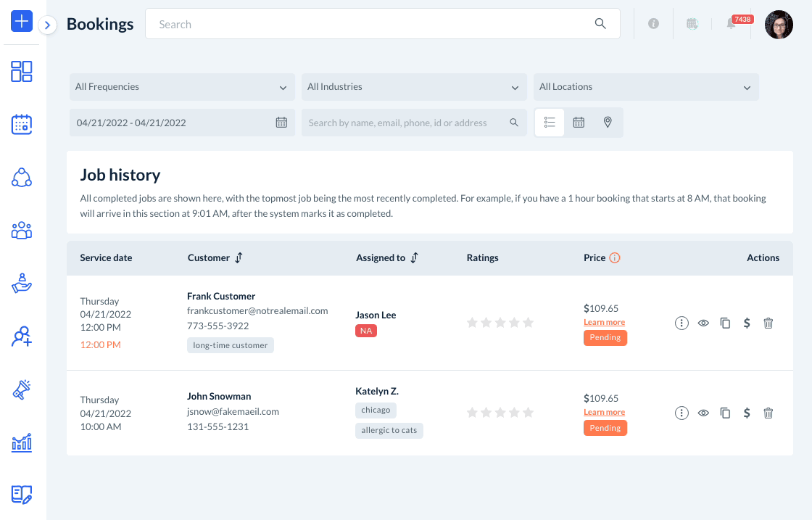Image resolution: width=812 pixels, height=520 pixels.
Task: Sort the table by Customer column
Action: click(x=239, y=257)
